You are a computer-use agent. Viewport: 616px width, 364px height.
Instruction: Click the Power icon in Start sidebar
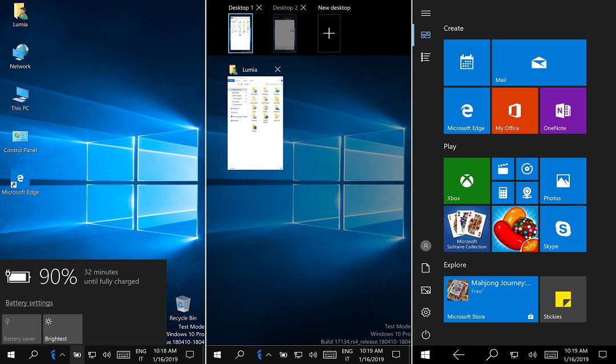425,334
